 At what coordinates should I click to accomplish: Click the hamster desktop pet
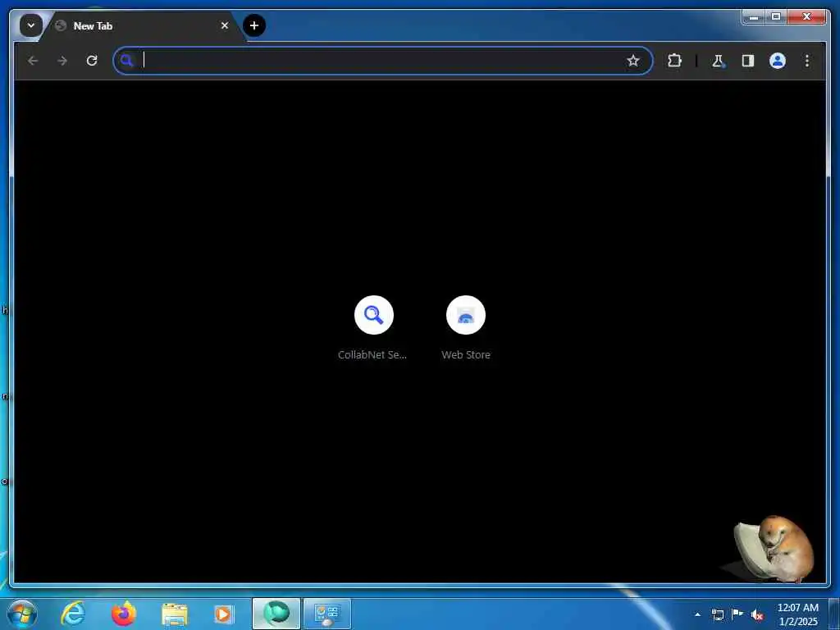click(x=774, y=550)
